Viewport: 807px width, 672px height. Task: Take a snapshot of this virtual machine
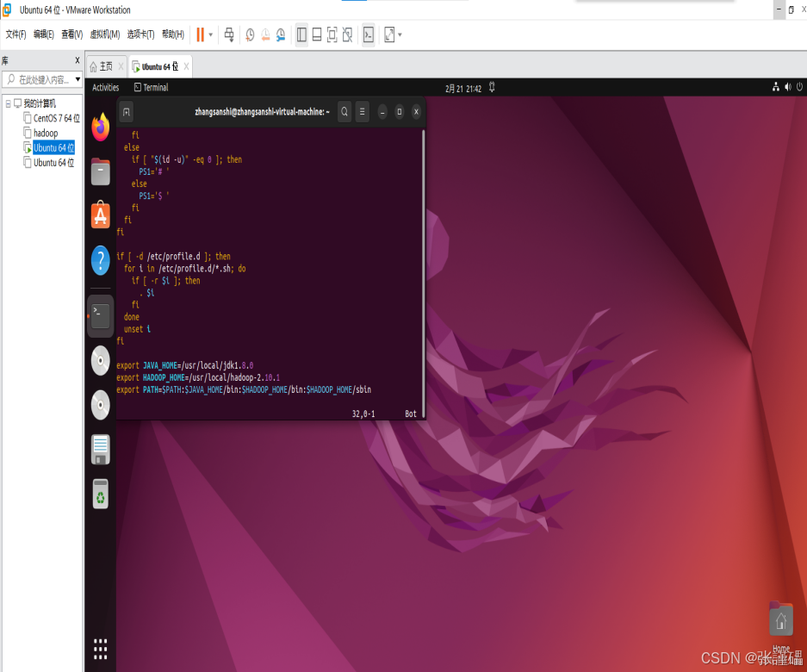(x=250, y=34)
